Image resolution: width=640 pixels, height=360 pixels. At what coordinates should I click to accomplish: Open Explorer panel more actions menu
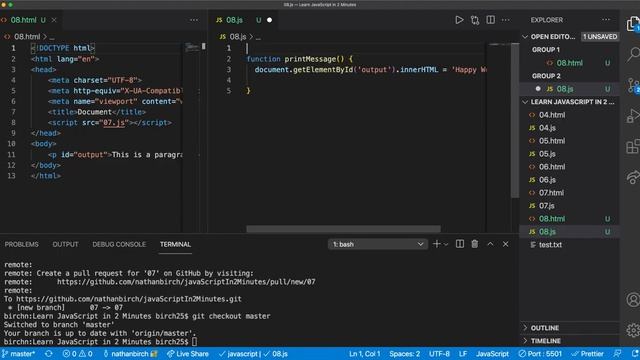click(606, 20)
